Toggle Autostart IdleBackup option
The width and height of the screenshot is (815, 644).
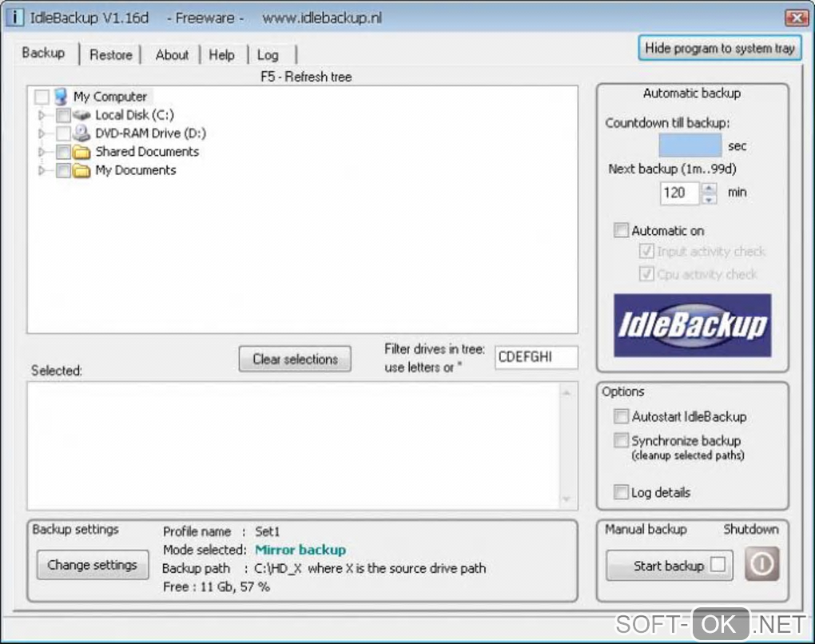point(621,416)
